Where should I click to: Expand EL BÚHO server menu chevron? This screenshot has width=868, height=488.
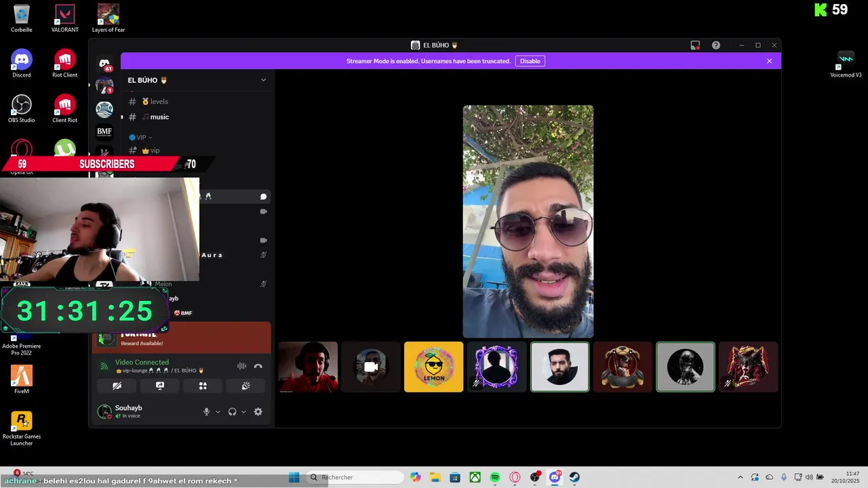(263, 80)
